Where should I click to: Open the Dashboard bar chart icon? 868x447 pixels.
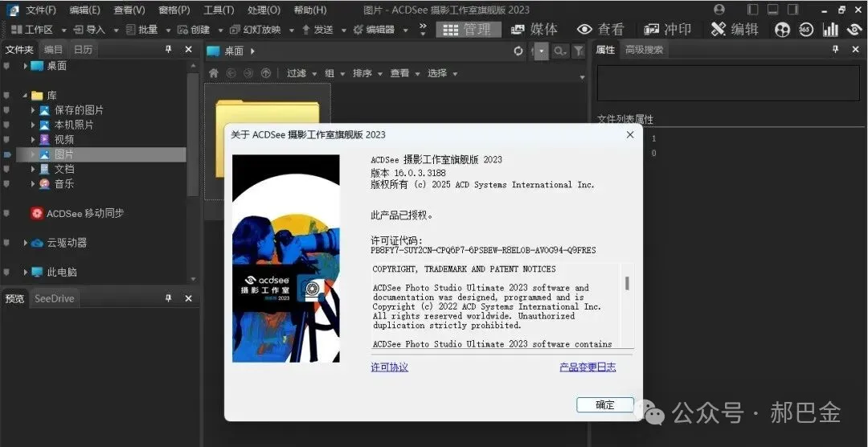pyautogui.click(x=830, y=30)
